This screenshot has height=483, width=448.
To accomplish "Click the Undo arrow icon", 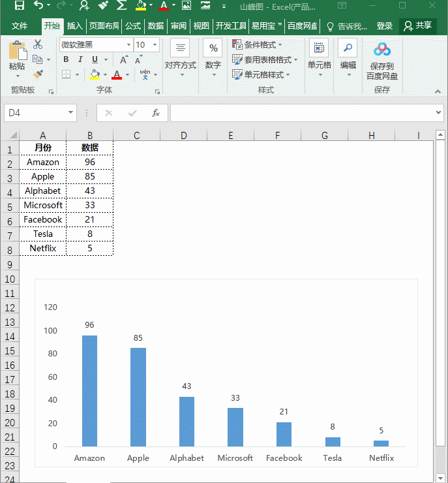I will click(x=38, y=5).
